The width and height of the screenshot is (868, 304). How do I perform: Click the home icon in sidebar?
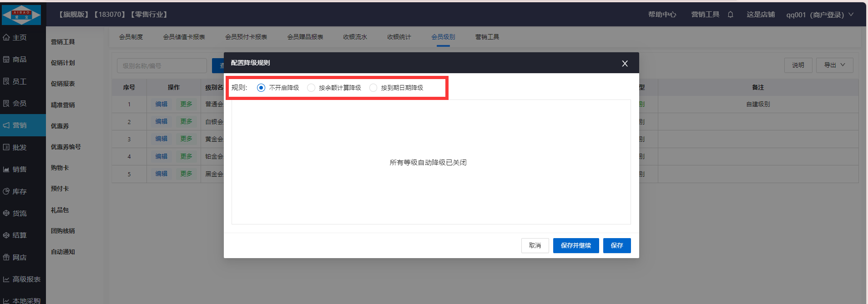click(x=6, y=37)
